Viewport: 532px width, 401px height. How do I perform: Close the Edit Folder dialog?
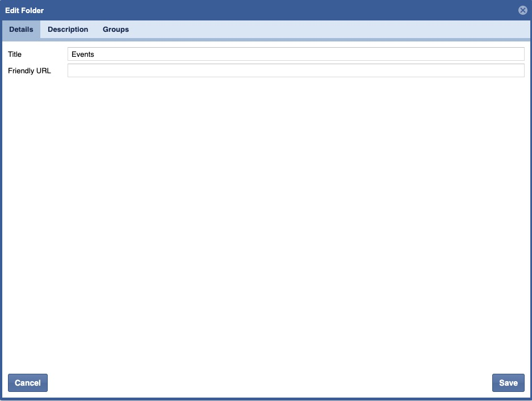pyautogui.click(x=522, y=10)
